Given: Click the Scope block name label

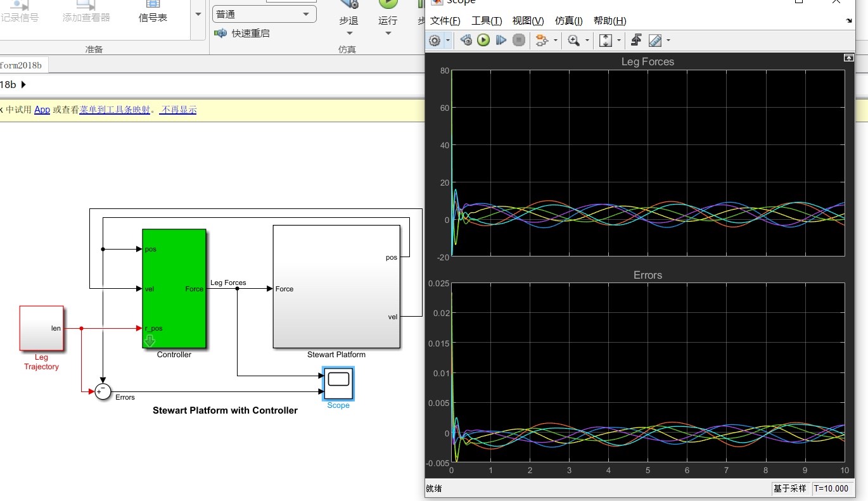Looking at the screenshot, I should click(x=338, y=405).
